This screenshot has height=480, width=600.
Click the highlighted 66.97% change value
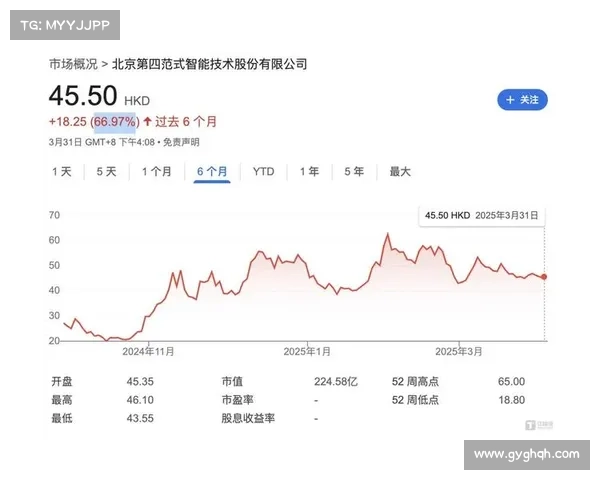click(x=115, y=122)
